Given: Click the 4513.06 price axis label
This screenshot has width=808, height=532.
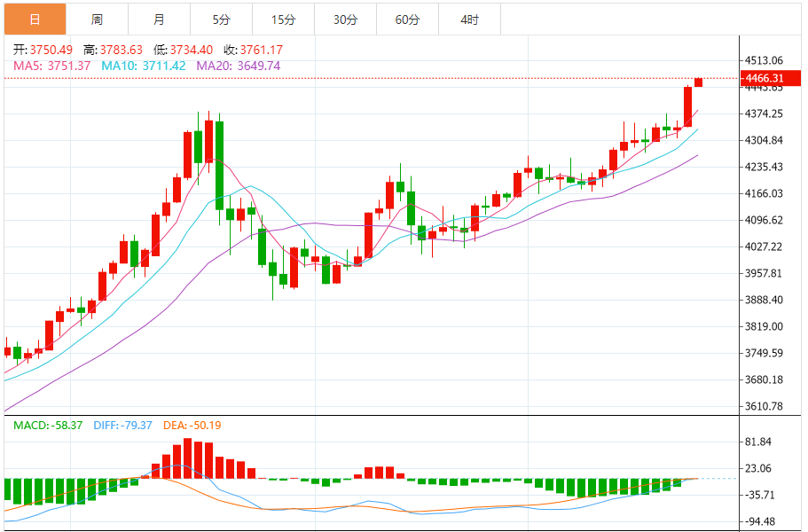Looking at the screenshot, I should tap(764, 60).
